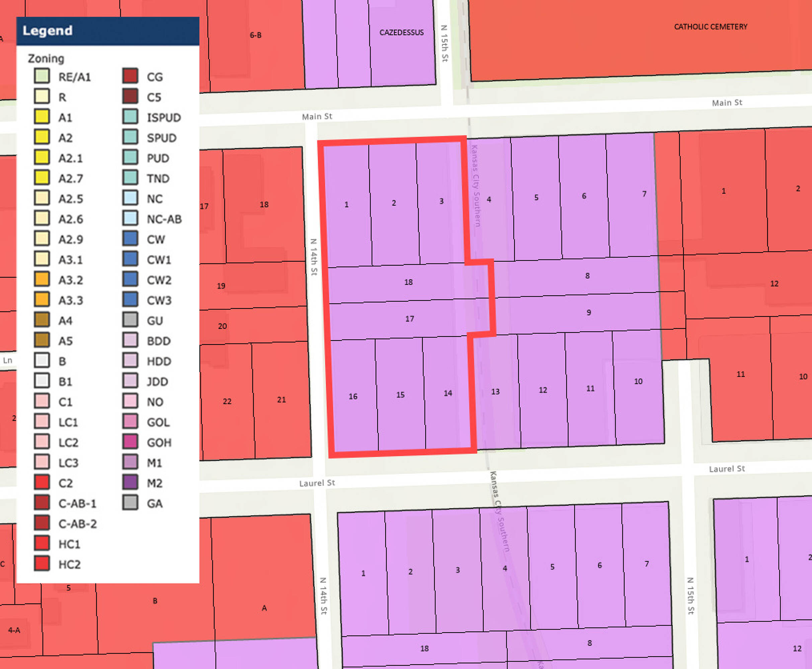The width and height of the screenshot is (812, 669).
Task: Click the teal ISPUD legend swatch
Action: (130, 117)
